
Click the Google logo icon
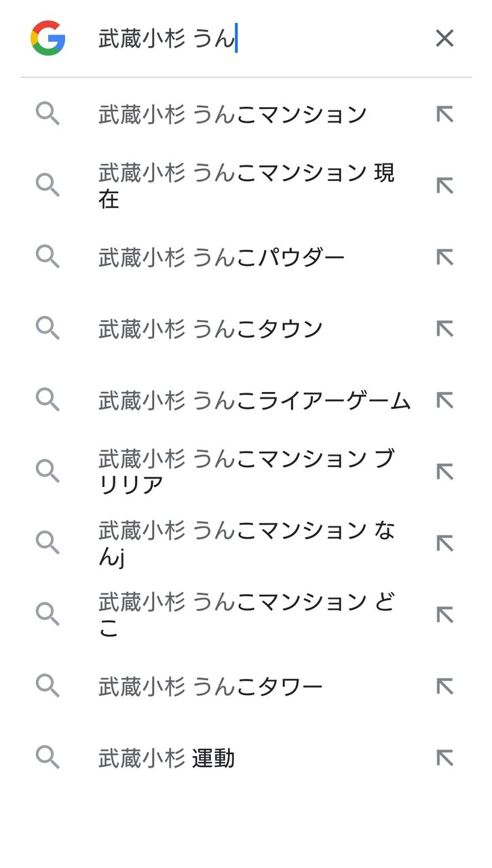pyautogui.click(x=48, y=38)
